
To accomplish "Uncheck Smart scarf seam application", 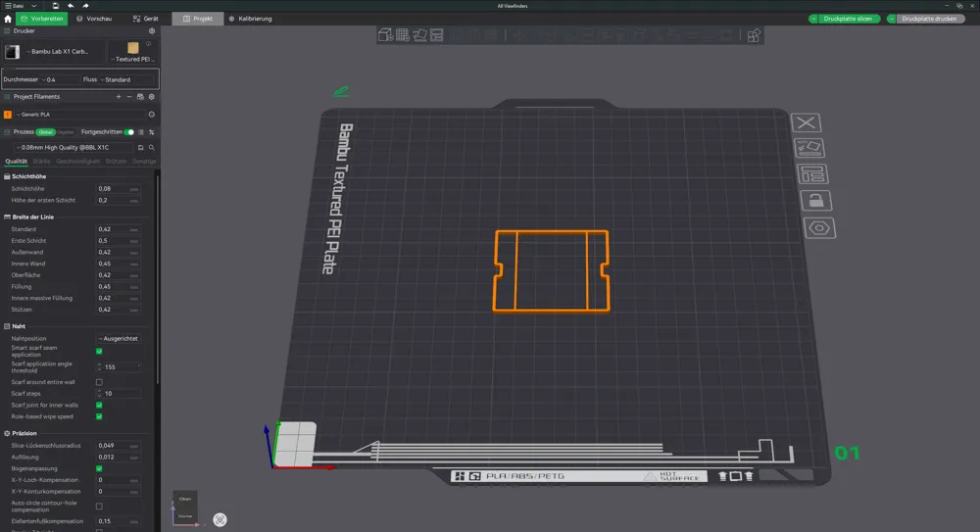I will (x=99, y=352).
